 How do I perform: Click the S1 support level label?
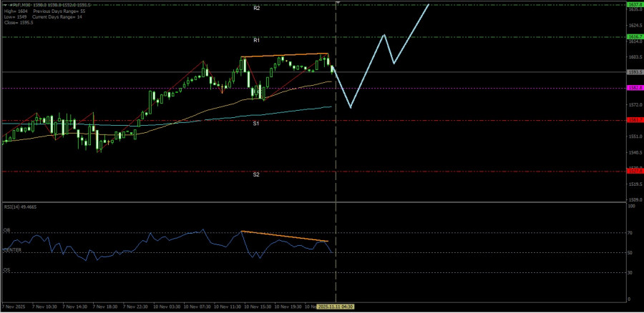pos(256,124)
